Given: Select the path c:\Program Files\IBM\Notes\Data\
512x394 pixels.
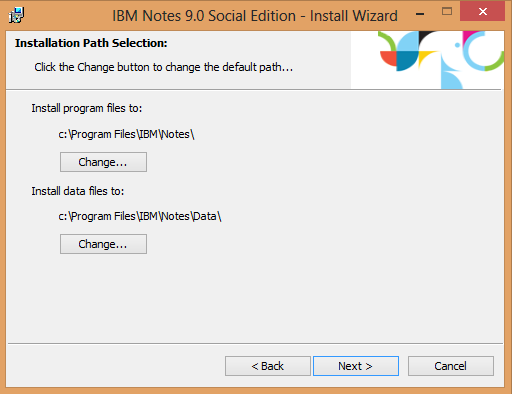Looking at the screenshot, I should pos(140,216).
